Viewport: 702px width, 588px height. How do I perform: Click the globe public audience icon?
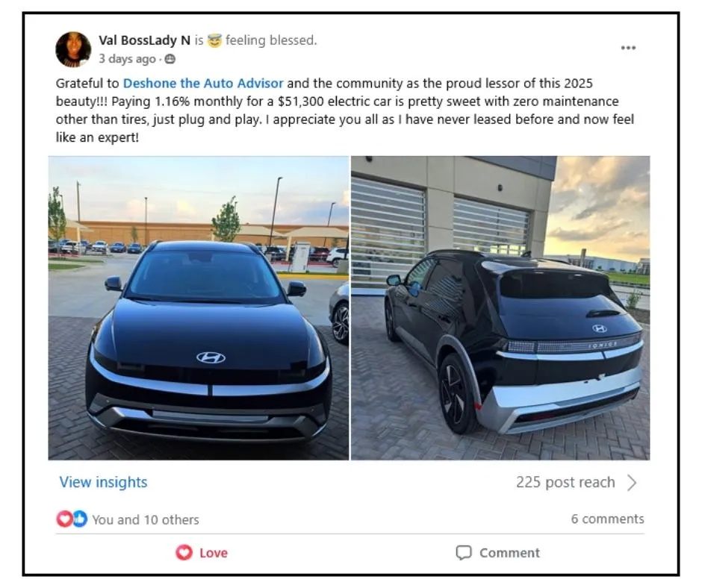(x=170, y=59)
